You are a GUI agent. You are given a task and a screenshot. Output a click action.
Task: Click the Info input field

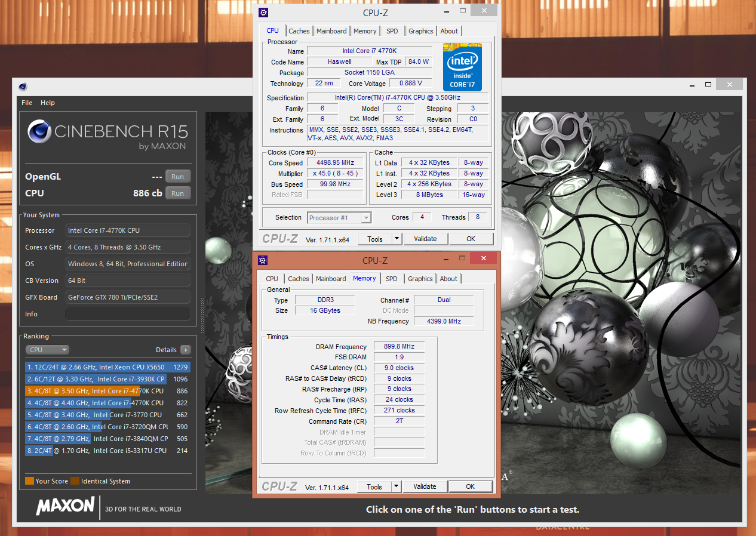(127, 314)
